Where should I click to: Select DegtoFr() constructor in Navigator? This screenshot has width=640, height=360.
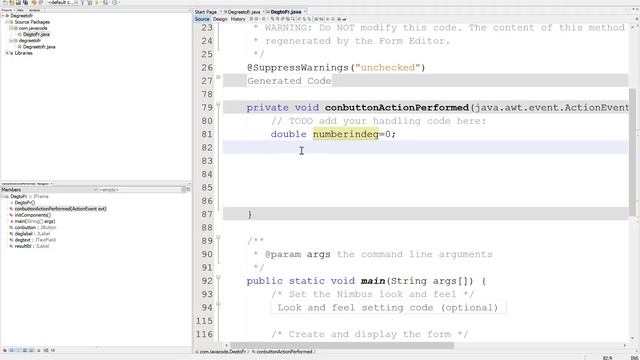[x=24, y=202]
